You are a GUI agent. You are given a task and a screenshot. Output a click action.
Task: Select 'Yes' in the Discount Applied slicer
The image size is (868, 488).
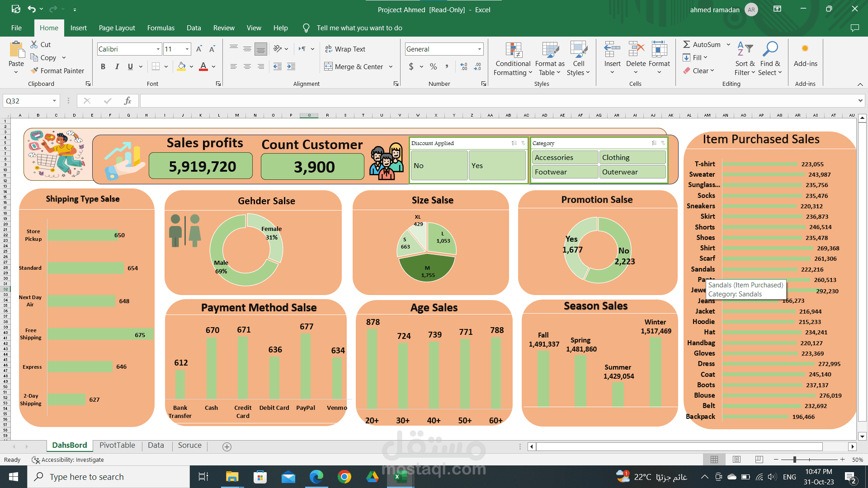[x=496, y=166]
